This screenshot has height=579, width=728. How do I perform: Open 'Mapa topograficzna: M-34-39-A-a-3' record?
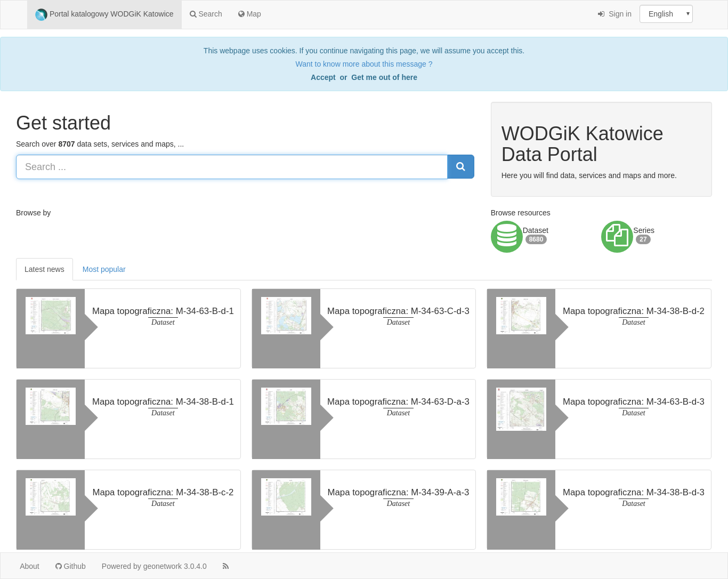coord(398,492)
